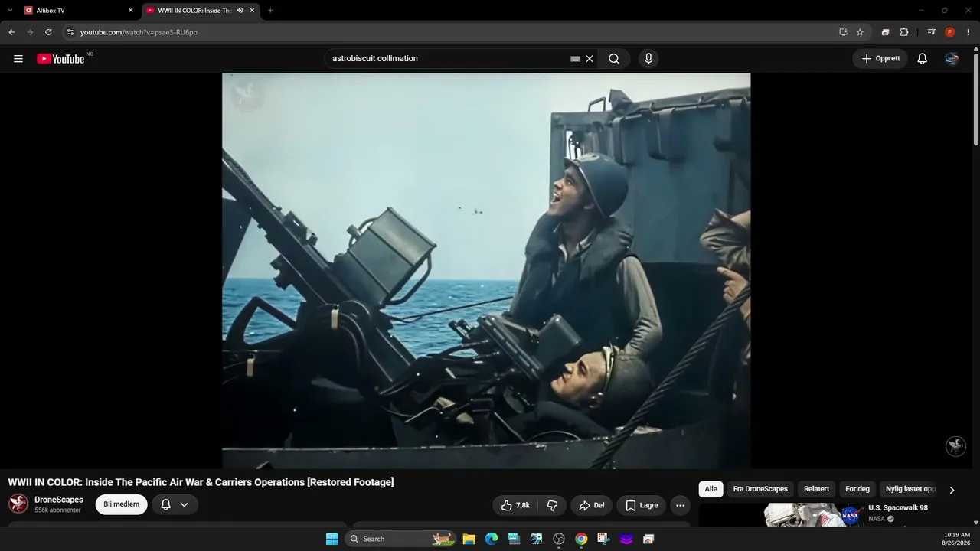The width and height of the screenshot is (980, 551).
Task: Open the more actions ellipsis button
Action: click(680, 505)
